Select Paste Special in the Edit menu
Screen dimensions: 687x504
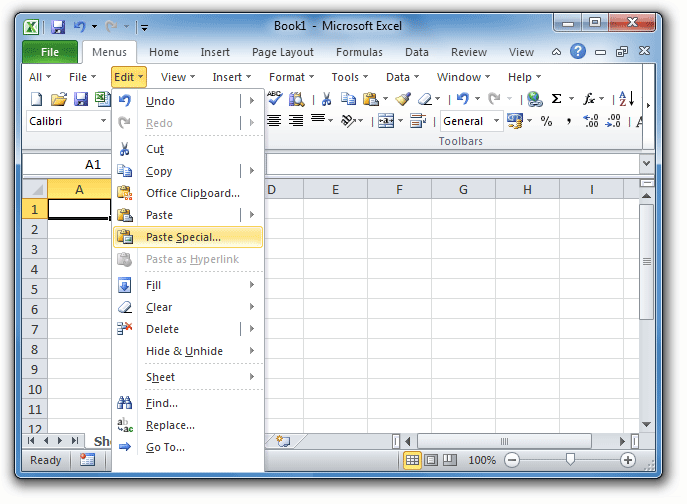pos(188,237)
